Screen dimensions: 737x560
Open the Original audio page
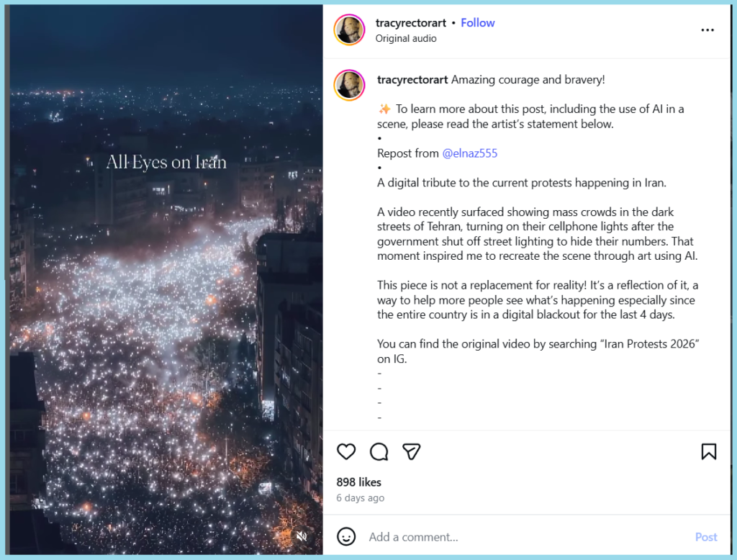click(x=406, y=39)
